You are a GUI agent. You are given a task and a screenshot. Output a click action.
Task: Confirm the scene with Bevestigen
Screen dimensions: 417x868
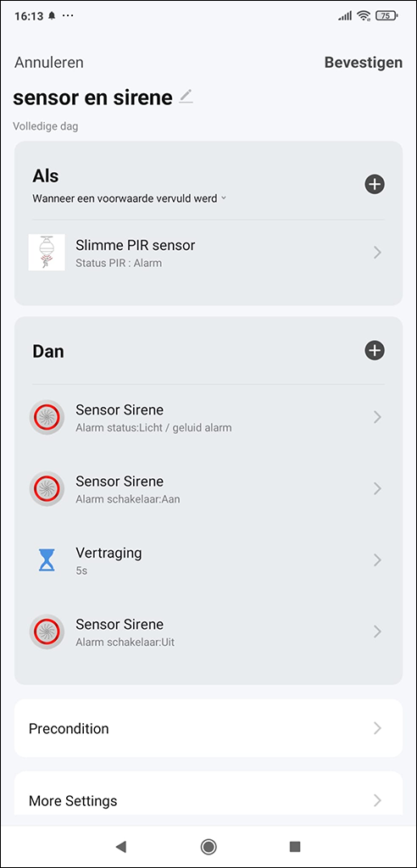point(364,63)
